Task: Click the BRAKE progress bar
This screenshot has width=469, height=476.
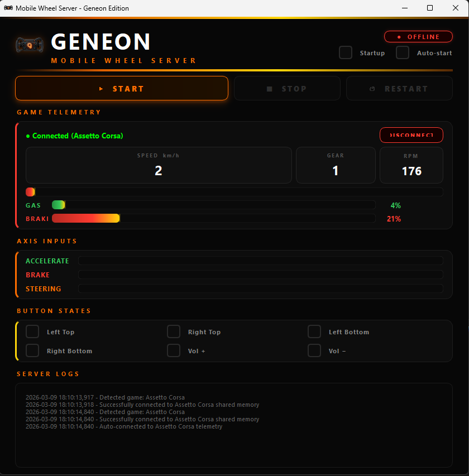Action: point(261,274)
